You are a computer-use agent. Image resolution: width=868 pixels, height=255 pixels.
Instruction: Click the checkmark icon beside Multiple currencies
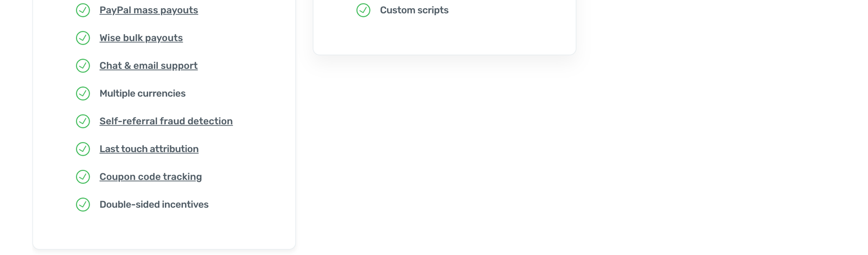83,93
